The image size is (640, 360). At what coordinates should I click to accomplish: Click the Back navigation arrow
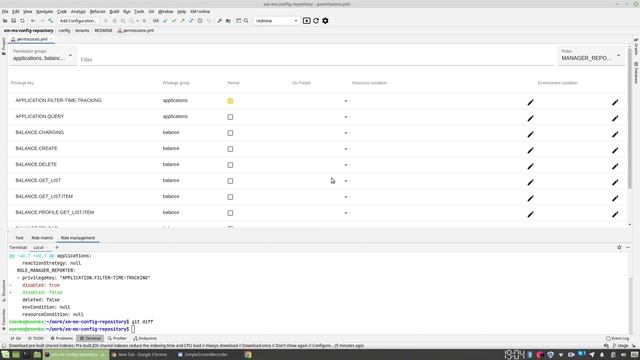[33, 20]
